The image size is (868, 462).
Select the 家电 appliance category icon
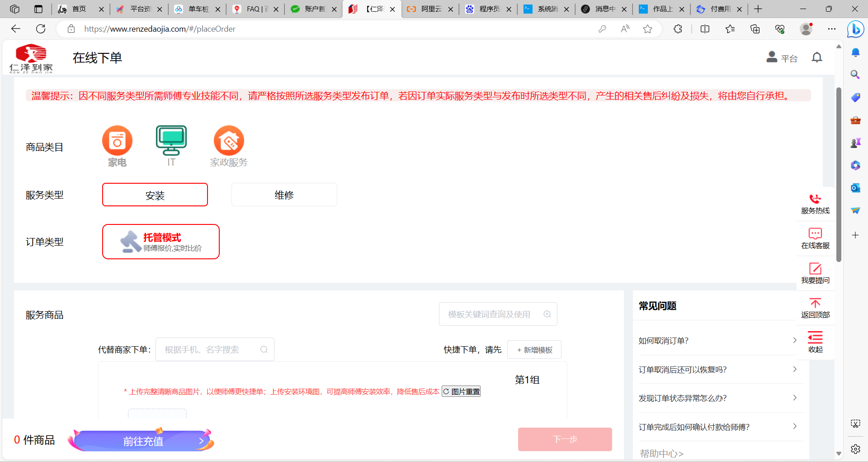point(117,141)
